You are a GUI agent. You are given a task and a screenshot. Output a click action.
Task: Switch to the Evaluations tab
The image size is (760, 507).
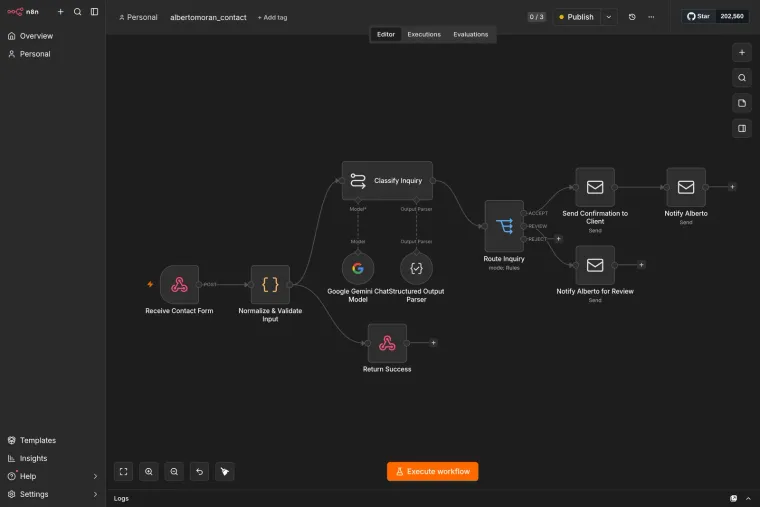pos(471,34)
